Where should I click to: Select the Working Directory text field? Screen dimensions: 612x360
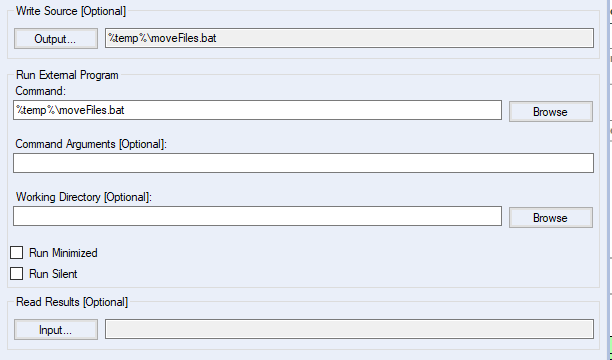point(257,216)
